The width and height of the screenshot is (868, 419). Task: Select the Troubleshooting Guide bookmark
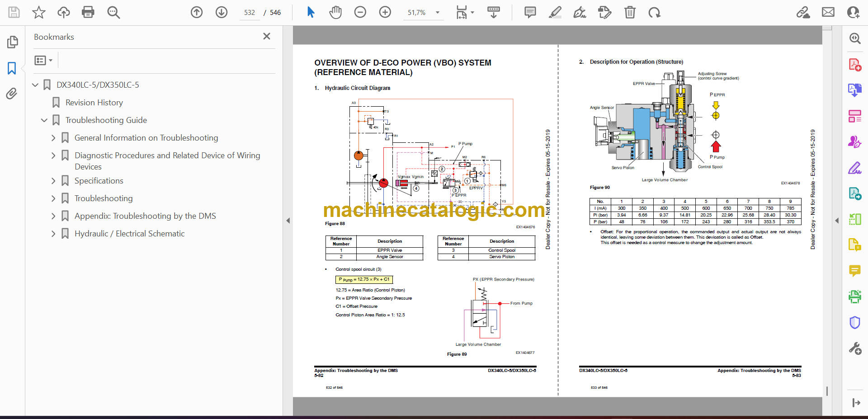tap(106, 120)
